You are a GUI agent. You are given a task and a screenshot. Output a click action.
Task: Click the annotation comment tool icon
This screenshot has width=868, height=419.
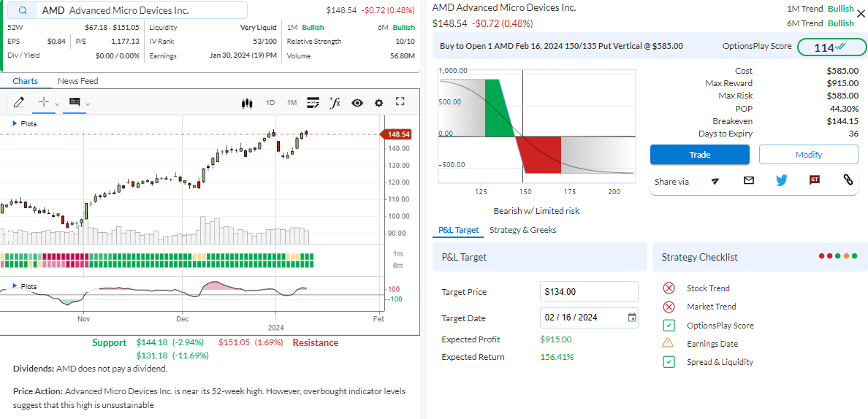point(75,102)
